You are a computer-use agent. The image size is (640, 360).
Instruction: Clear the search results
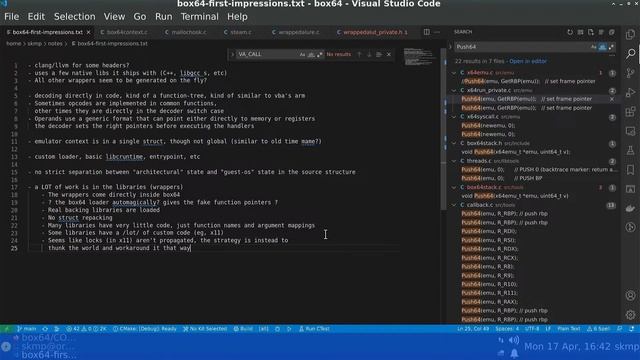click(x=580, y=32)
